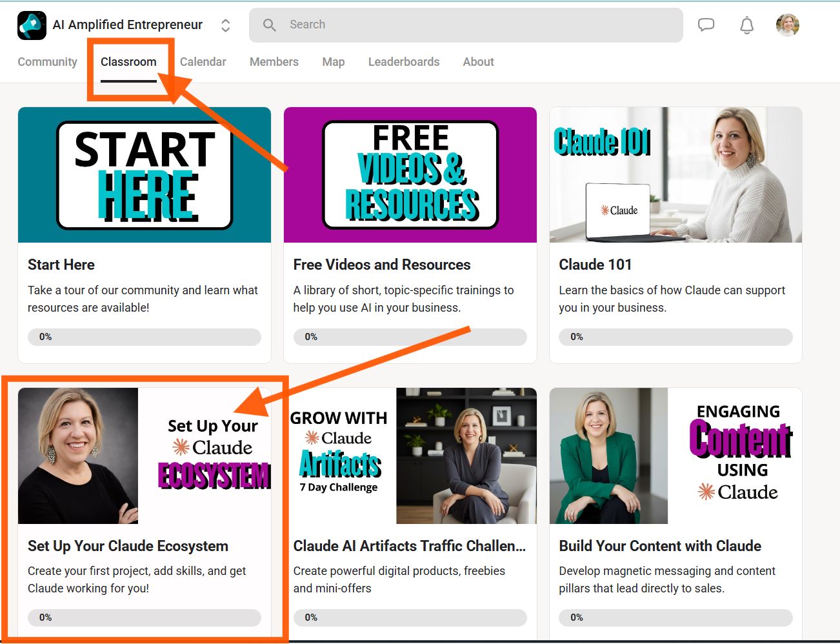This screenshot has width=840, height=644.
Task: Open the About tab
Action: (x=479, y=62)
